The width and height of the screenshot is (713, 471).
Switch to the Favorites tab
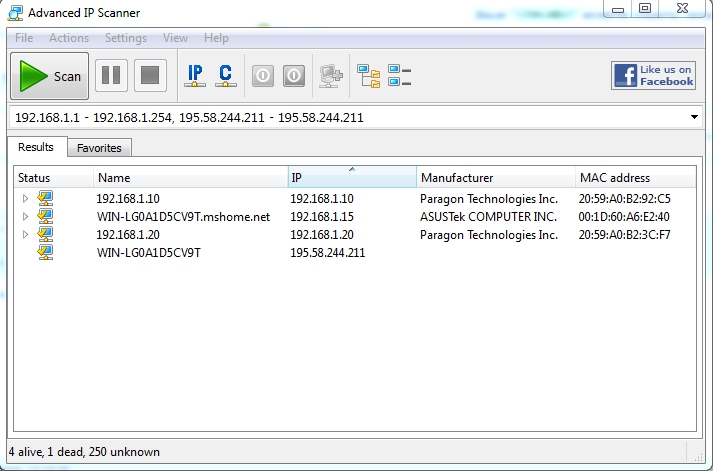[x=99, y=148]
